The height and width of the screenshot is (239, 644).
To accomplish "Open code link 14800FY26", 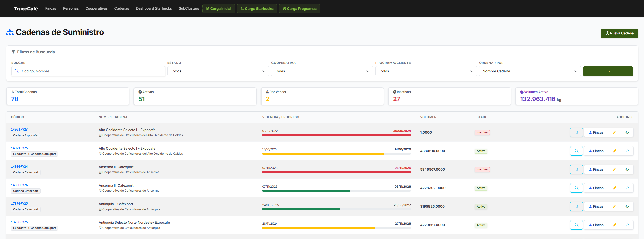I will 19,185.
